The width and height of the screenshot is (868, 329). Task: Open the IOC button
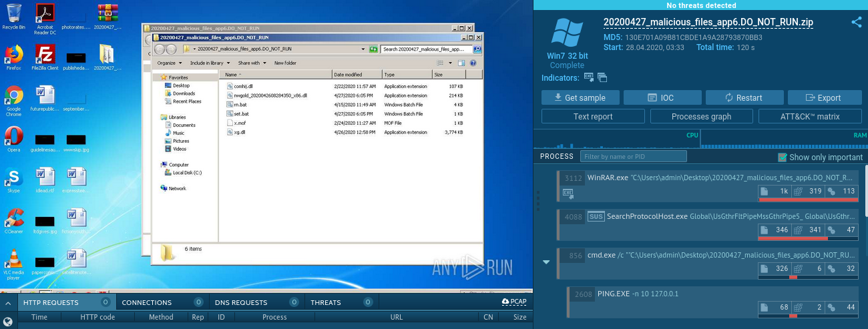[x=662, y=97]
